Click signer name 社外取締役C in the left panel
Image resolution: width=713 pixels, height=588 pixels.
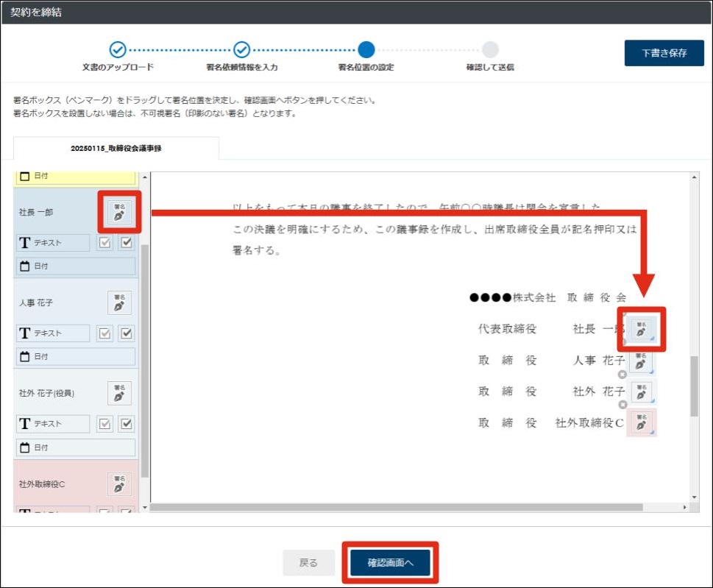click(x=42, y=484)
